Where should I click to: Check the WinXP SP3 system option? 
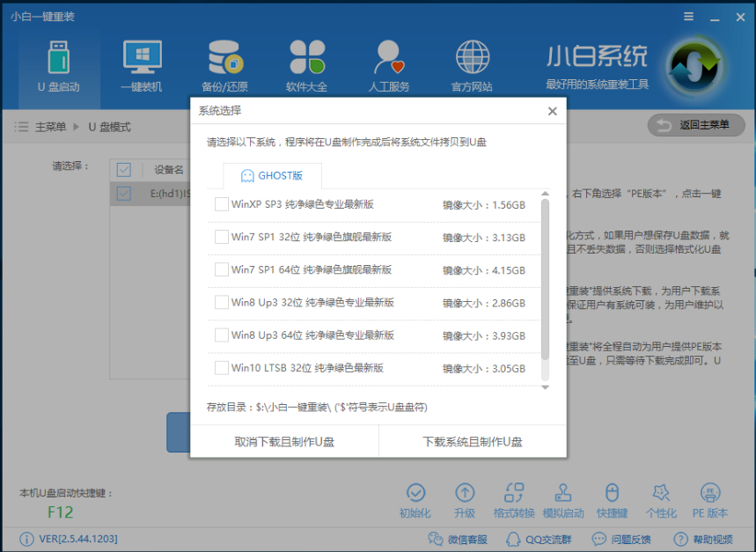coord(221,202)
